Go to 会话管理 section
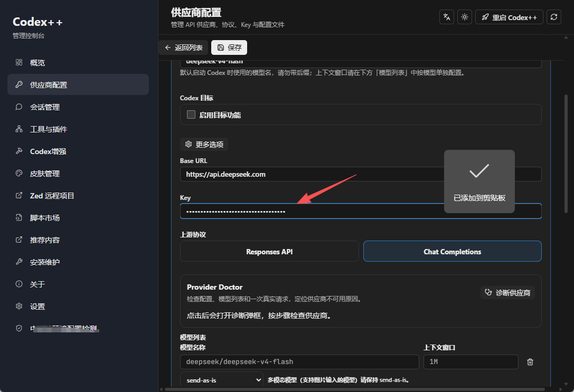The height and width of the screenshot is (392, 574). 78,107
